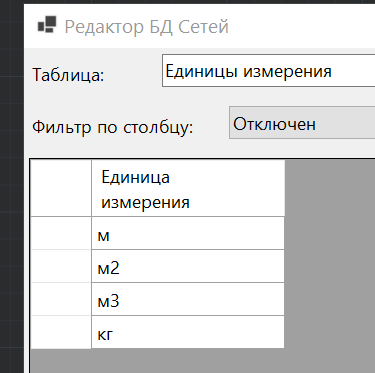
Task: Select the cell with value м2
Action: 188,266
